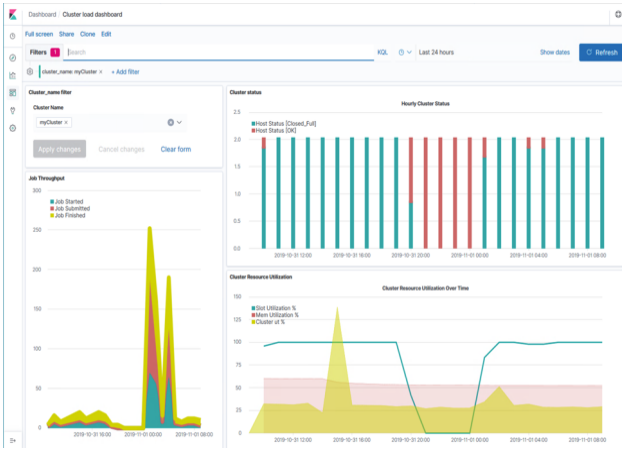
Task: Toggle Job Finished legend entry
Action: pos(68,215)
